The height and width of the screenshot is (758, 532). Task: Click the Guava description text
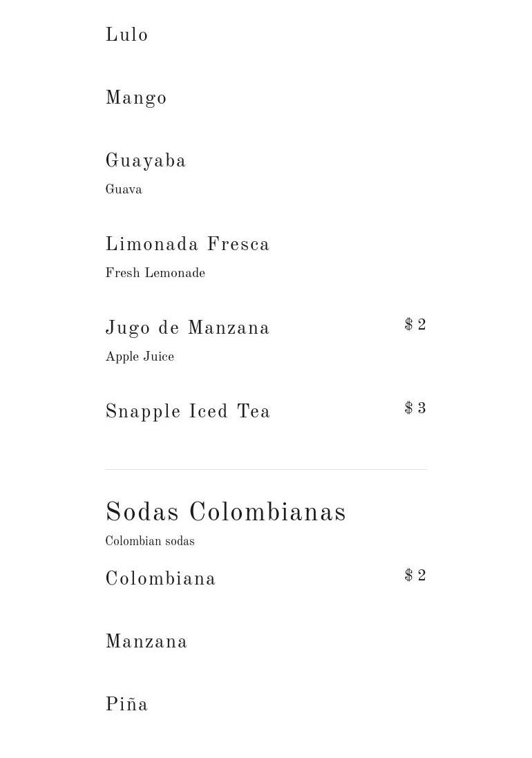click(x=124, y=190)
